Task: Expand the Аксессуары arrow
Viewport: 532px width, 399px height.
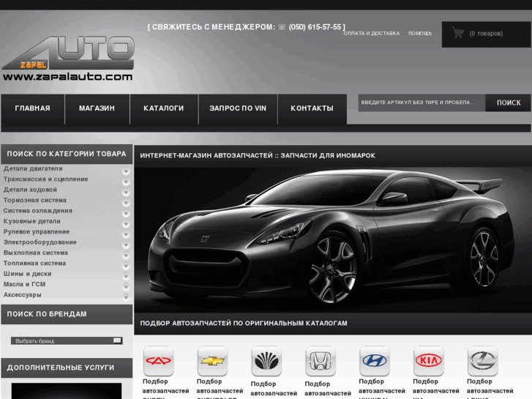Action: click(x=126, y=298)
